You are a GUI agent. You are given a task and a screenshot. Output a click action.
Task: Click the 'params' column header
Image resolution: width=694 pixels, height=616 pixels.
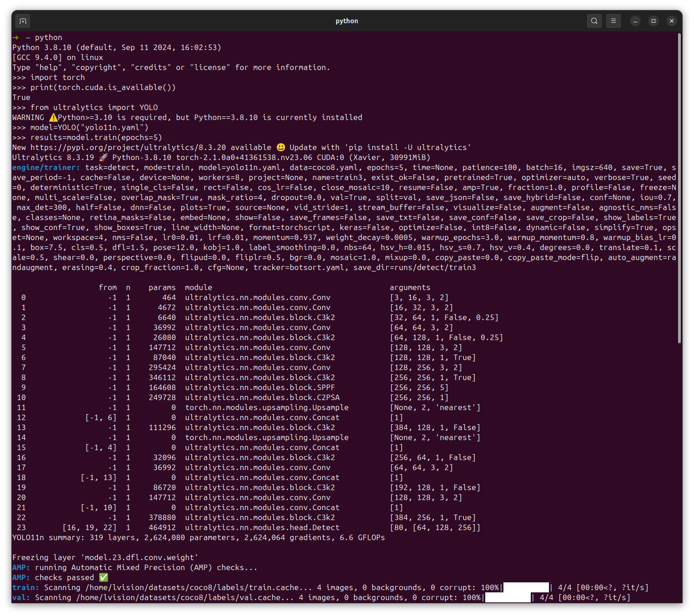(x=162, y=287)
